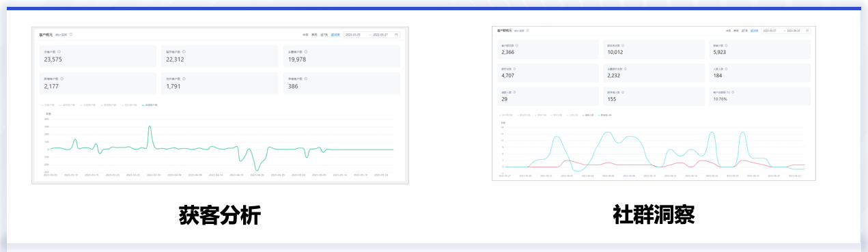The width and height of the screenshot is (868, 252).
Task: Click the info icon beside the 19,978 metric label
Action: tap(306, 51)
